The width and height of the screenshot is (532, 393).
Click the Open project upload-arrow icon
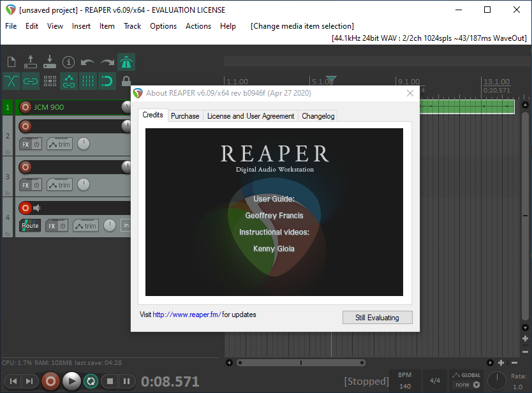[x=31, y=62]
